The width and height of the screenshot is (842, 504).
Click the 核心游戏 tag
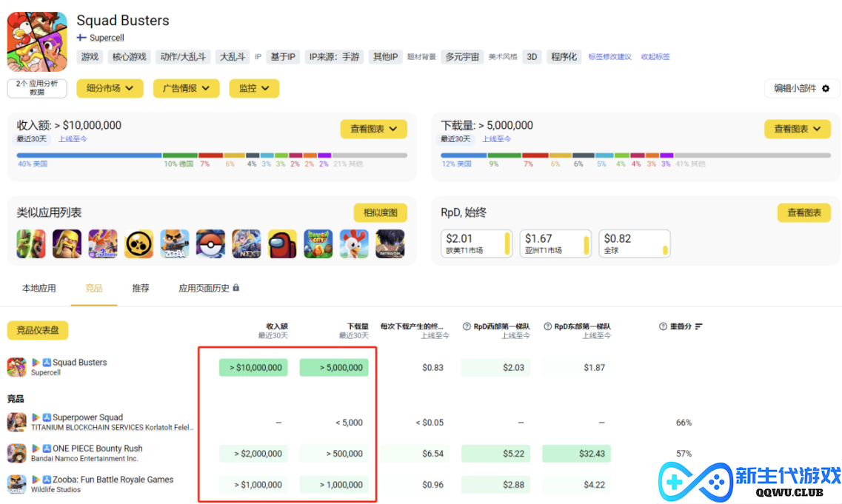[130, 57]
